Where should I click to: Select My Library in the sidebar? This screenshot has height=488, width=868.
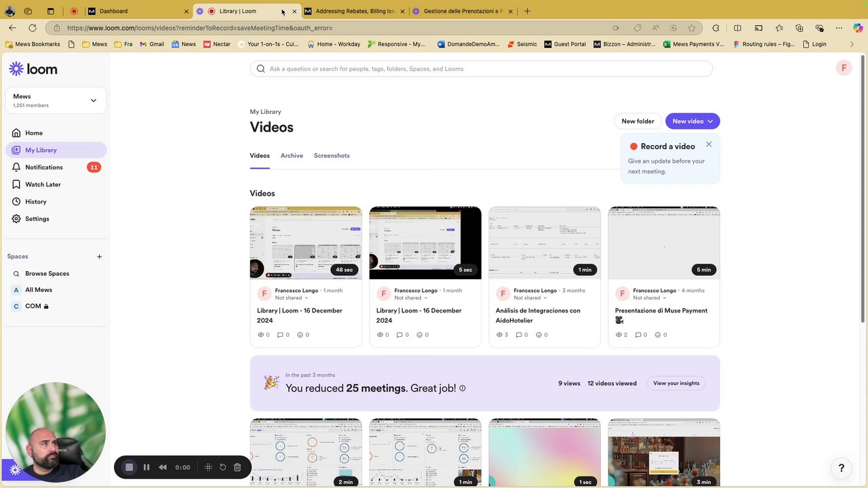[56, 150]
